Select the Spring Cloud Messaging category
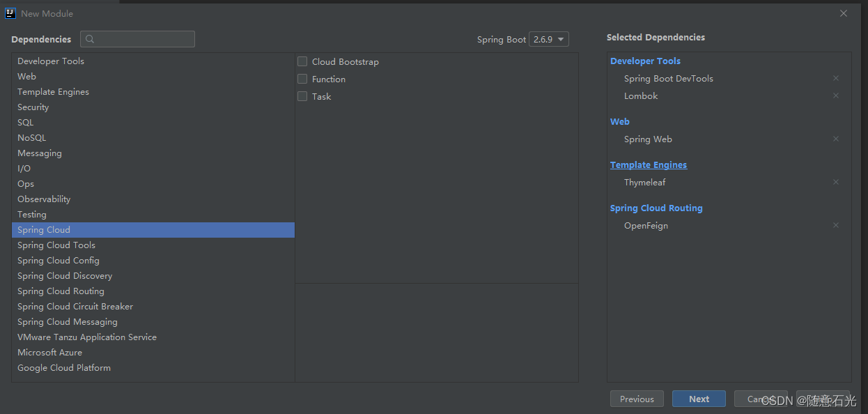The image size is (868, 414). pos(153,322)
